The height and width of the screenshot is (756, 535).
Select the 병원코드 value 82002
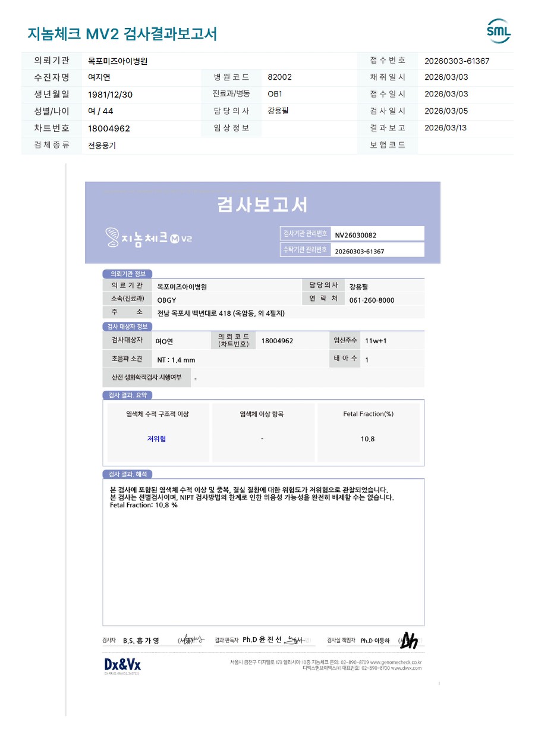[x=279, y=77]
